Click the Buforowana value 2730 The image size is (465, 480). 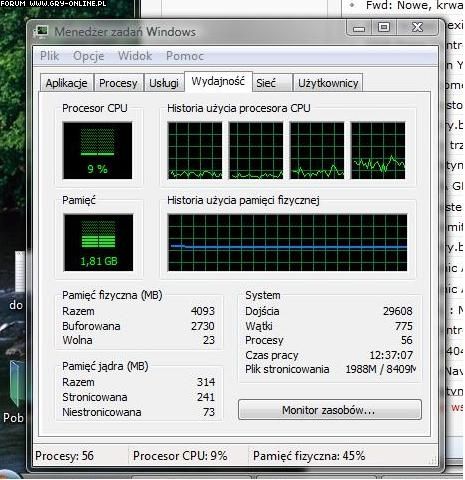click(x=203, y=326)
